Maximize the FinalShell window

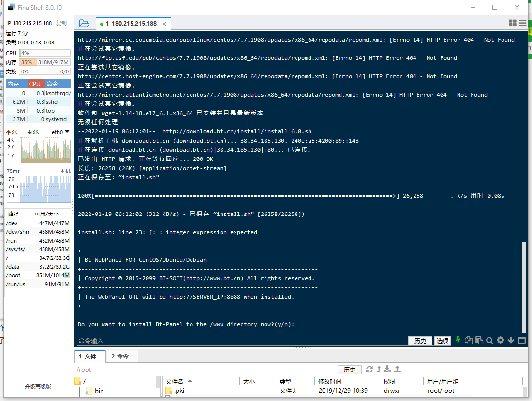(x=495, y=7)
